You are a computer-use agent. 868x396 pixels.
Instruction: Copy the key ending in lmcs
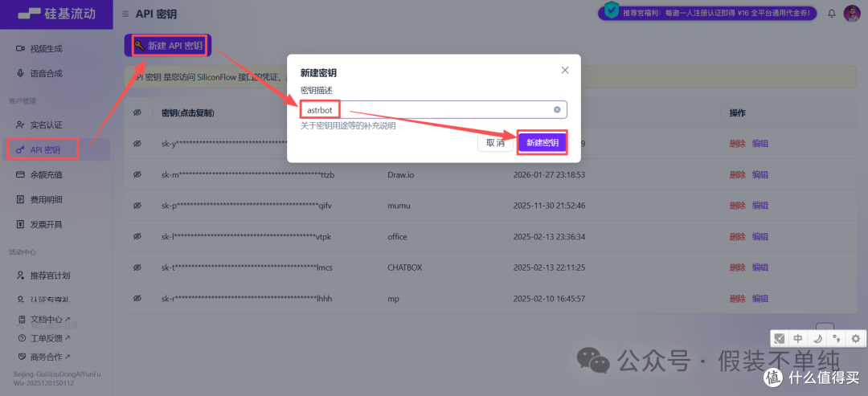pos(247,267)
